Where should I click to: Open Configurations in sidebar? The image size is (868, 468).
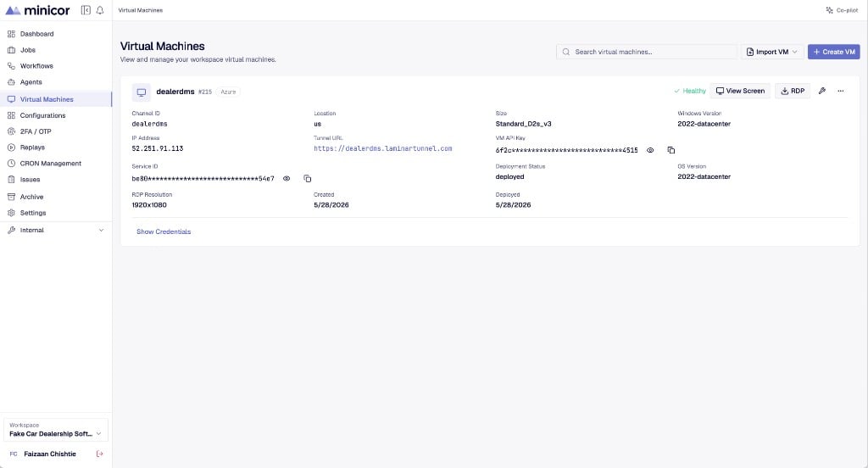click(56, 115)
